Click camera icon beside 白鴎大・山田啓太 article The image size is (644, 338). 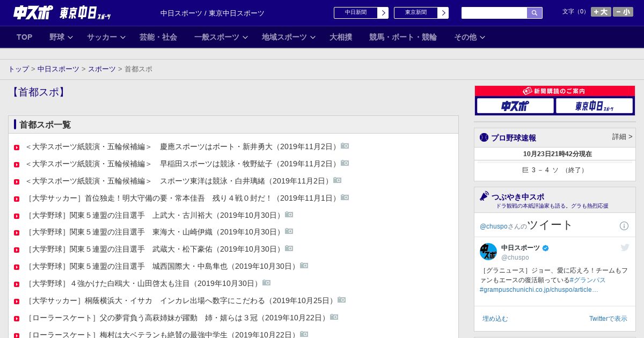click(x=267, y=283)
